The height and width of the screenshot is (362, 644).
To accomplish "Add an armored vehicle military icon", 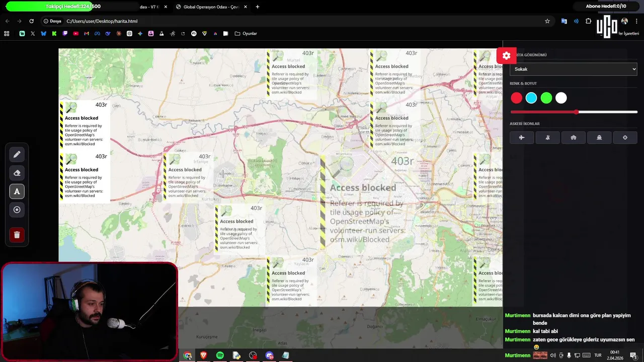I will click(573, 137).
